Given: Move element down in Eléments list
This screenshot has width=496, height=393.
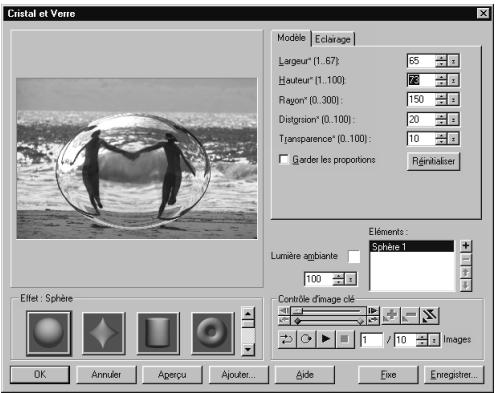Looking at the screenshot, I should pyautogui.click(x=466, y=285).
